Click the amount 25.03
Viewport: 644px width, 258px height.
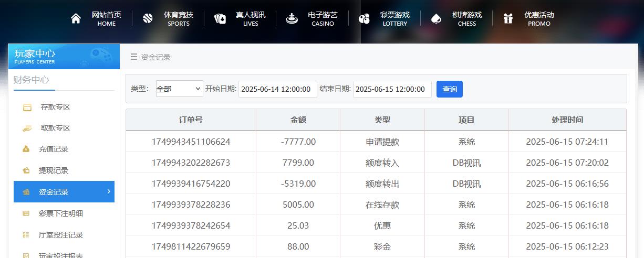click(298, 225)
